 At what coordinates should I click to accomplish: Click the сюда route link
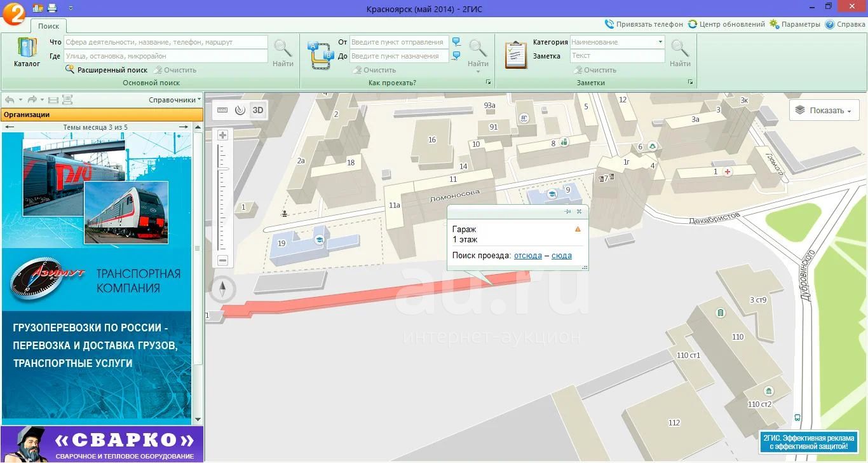coord(562,256)
